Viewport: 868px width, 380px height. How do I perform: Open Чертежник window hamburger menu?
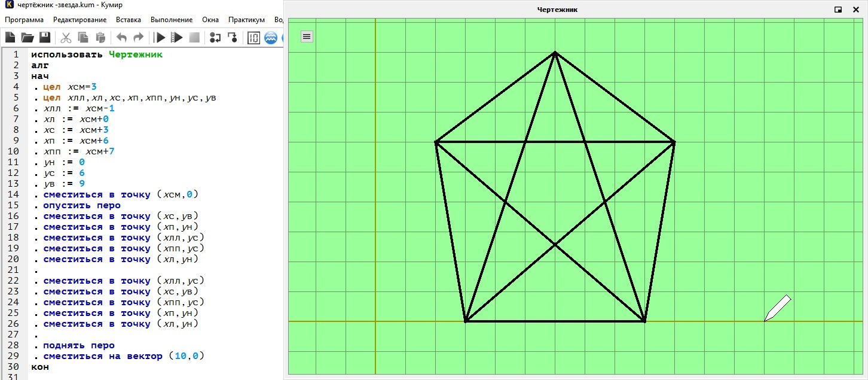click(x=307, y=37)
